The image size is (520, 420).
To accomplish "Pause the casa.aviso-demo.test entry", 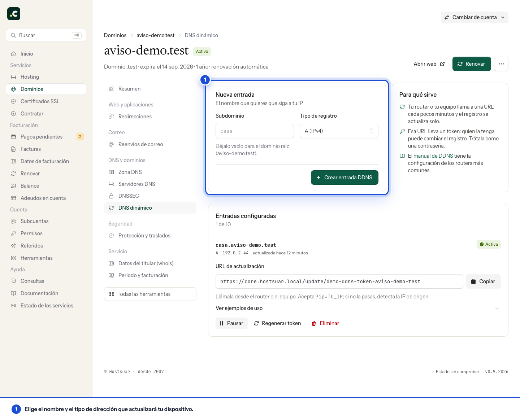I will pyautogui.click(x=231, y=323).
